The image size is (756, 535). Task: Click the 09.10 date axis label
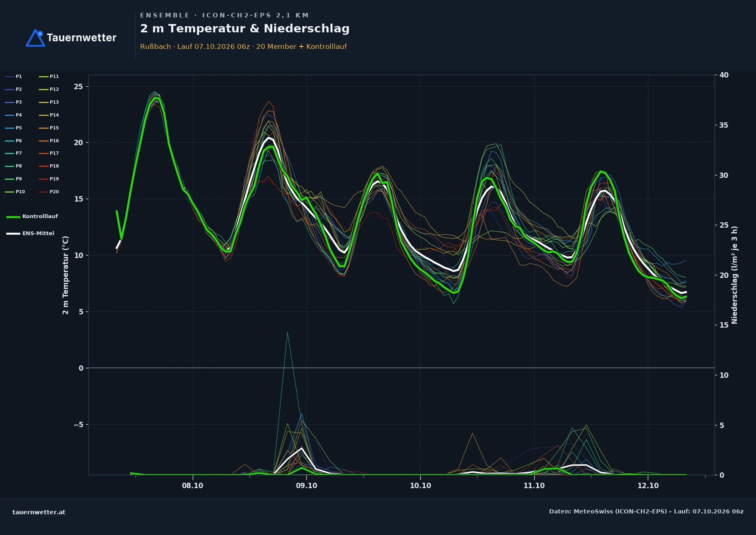(306, 486)
